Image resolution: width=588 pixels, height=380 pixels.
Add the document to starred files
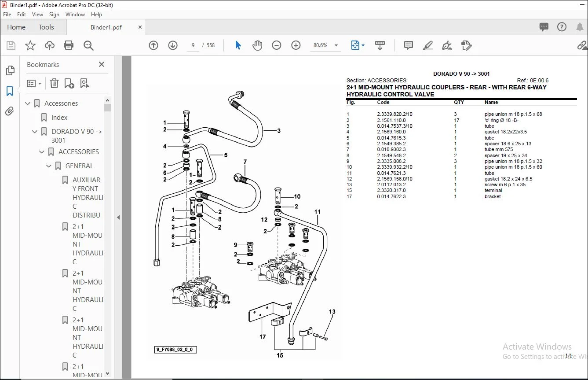30,45
